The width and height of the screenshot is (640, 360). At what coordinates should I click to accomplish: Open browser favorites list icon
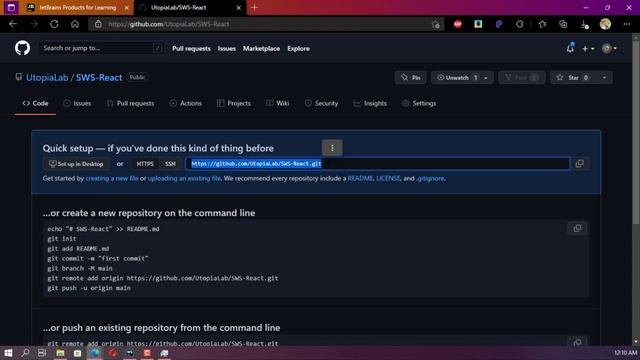[542, 24]
